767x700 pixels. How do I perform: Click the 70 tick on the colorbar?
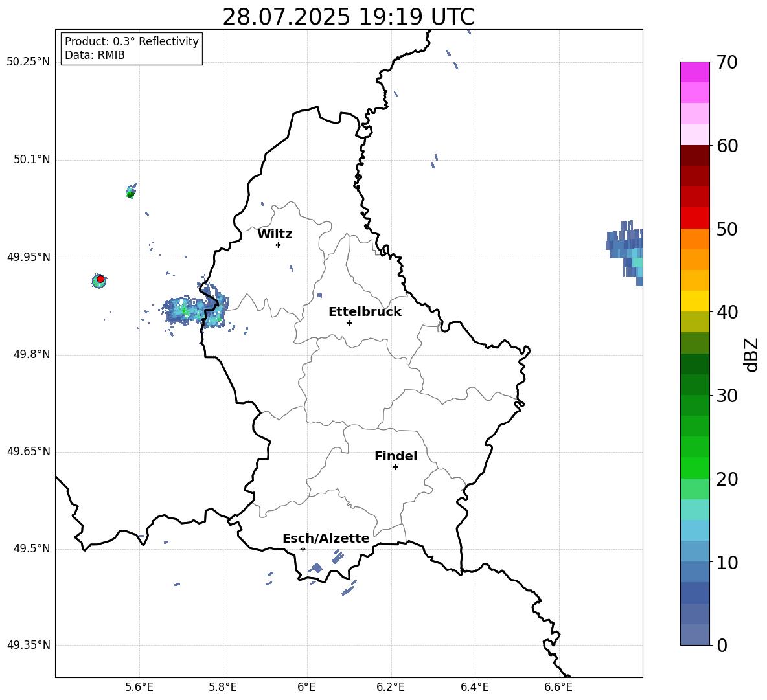pos(727,62)
